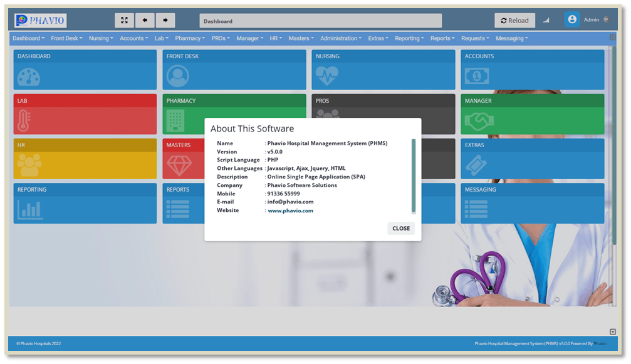This screenshot has width=631, height=364.
Task: Open the Reports tile list icon
Action: pos(178,209)
